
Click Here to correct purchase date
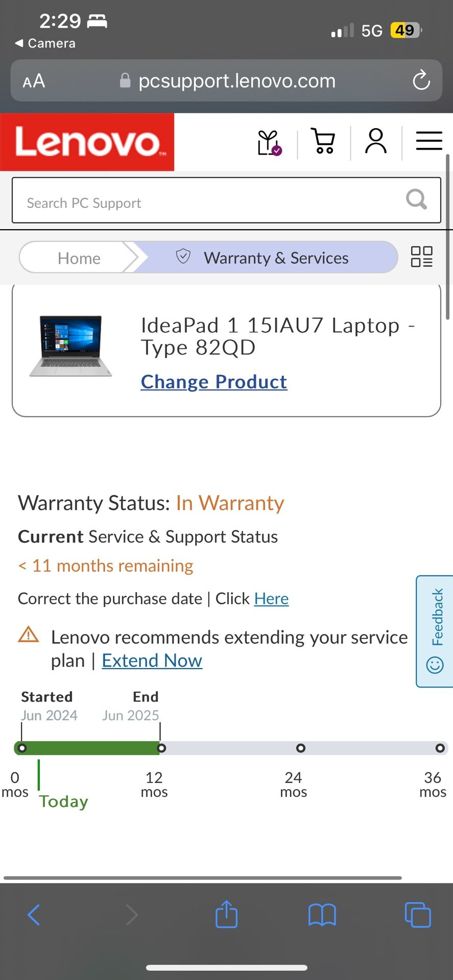coord(271,599)
